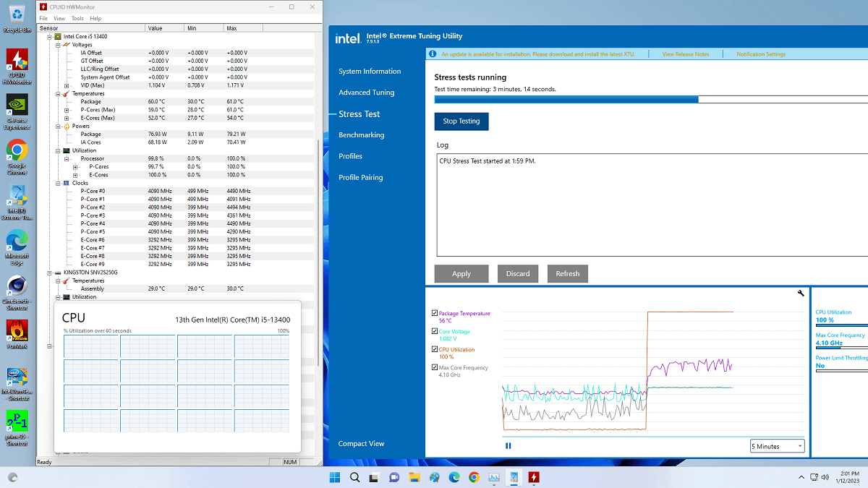This screenshot has width=868, height=488.
Task: Uncheck the CPU Utilization graph checkbox
Action: (x=435, y=350)
